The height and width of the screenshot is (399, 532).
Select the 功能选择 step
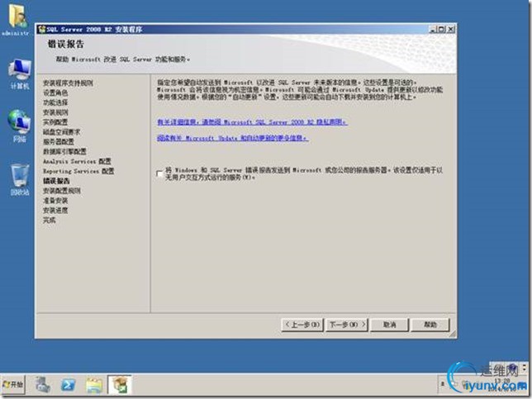55,102
